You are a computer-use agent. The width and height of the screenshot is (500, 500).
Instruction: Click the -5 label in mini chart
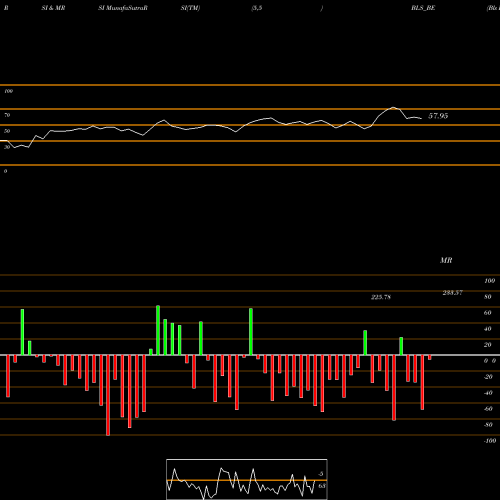point(321,474)
